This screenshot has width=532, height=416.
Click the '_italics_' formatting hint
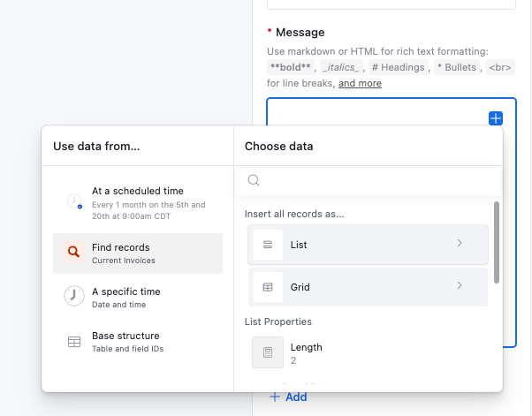pos(340,67)
